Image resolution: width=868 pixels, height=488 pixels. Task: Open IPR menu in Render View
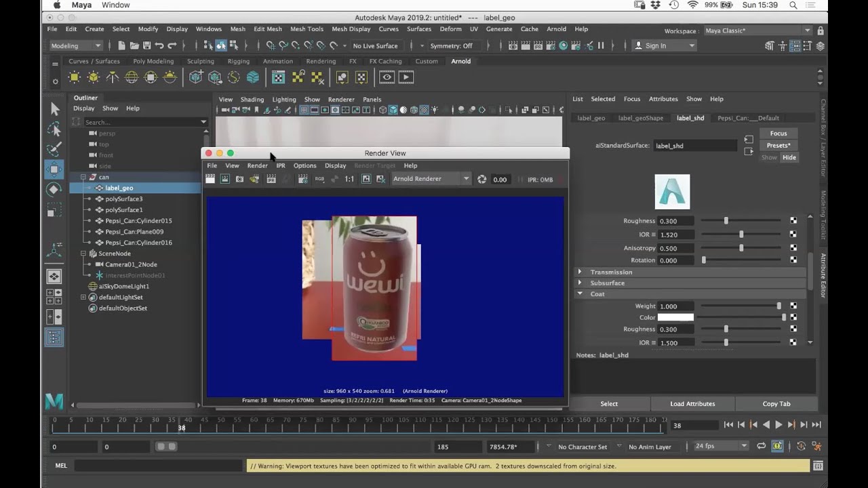(281, 165)
